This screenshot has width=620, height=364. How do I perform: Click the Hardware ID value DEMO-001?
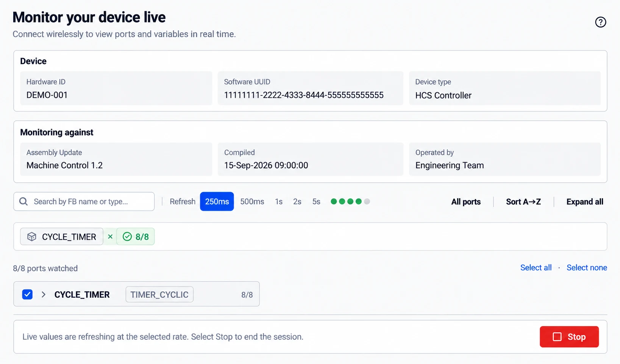[x=47, y=95]
